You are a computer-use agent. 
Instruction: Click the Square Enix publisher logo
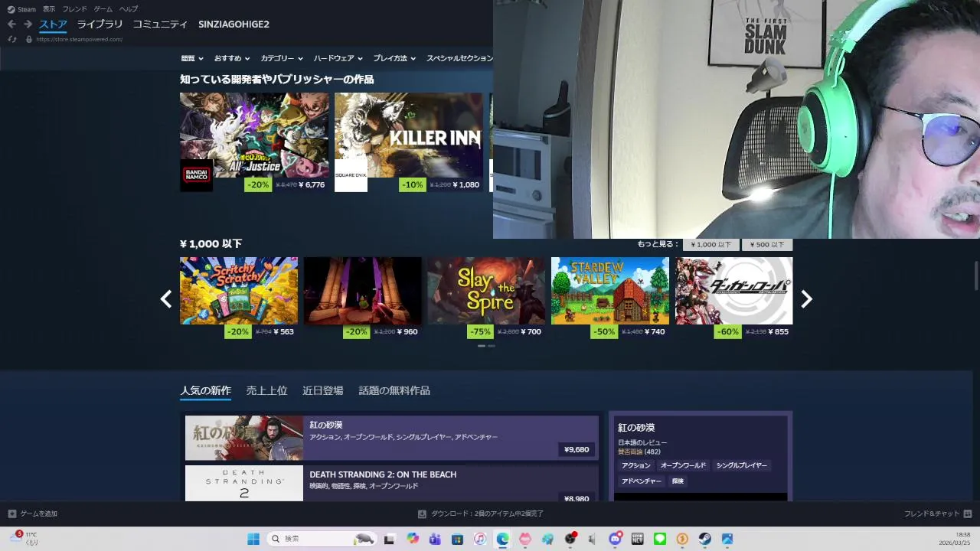(x=351, y=175)
